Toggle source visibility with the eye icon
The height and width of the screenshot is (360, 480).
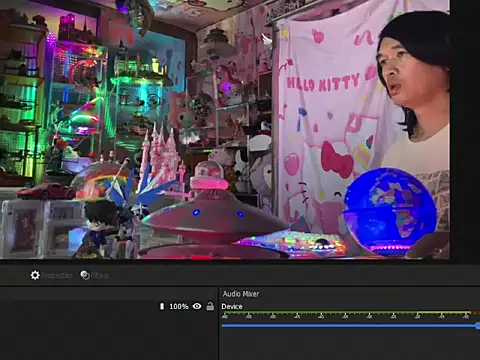pyautogui.click(x=197, y=306)
